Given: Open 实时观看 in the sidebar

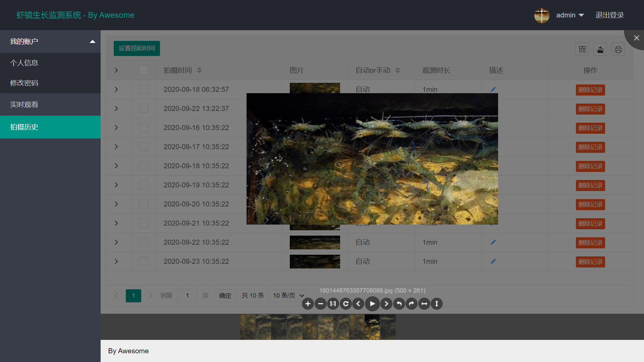Looking at the screenshot, I should (x=24, y=105).
